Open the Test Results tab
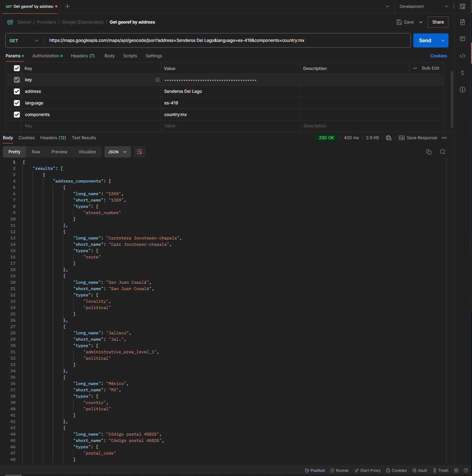 84,138
